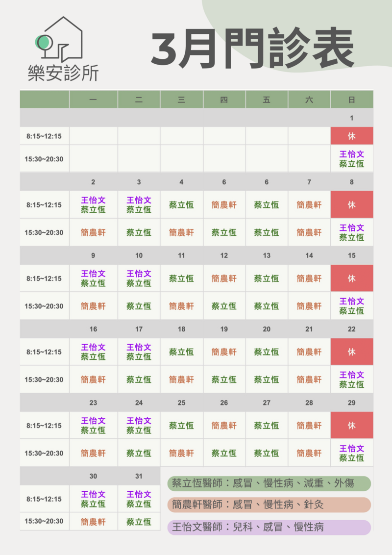392x555 pixels.
Task: Click 王怡文 蔡立恆 in March 1 evening slot
Action: coord(351,159)
